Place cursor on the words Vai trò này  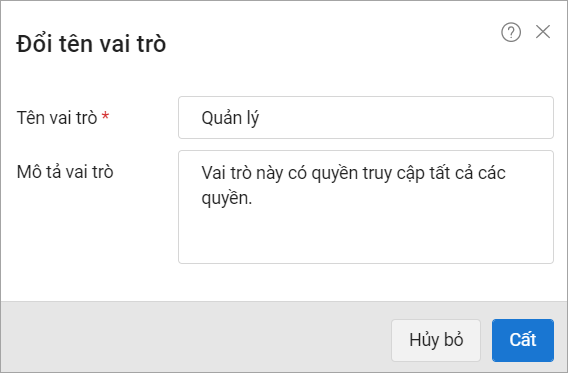coord(242,173)
